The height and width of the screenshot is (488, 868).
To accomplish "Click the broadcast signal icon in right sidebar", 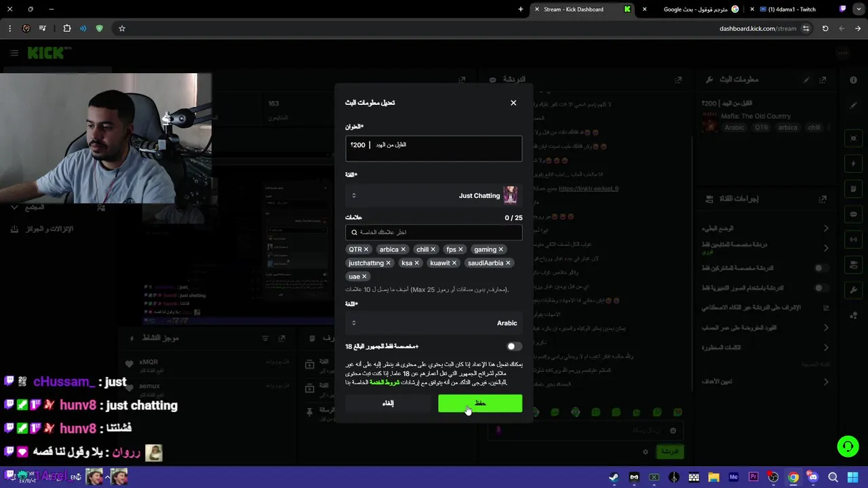I will [x=853, y=239].
